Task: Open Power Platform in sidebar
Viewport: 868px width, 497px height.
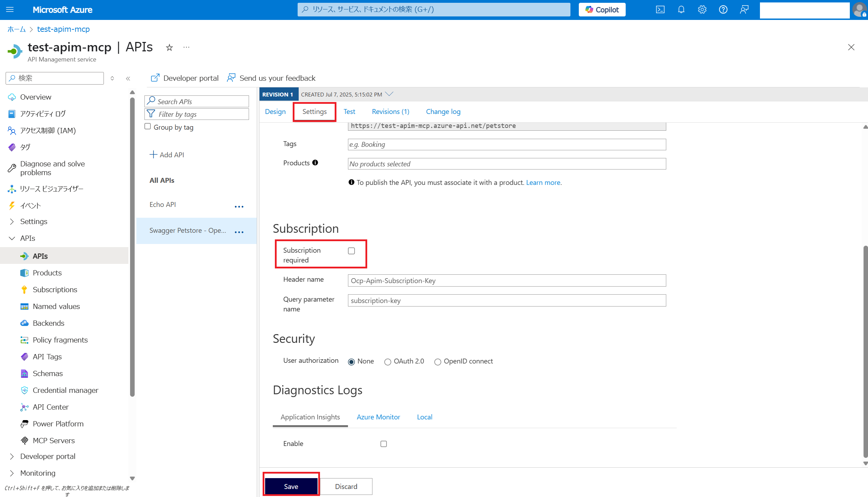Action: pyautogui.click(x=58, y=424)
